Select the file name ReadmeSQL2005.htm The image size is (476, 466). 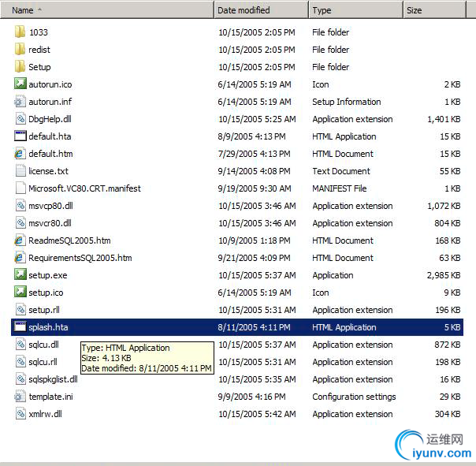point(69,240)
